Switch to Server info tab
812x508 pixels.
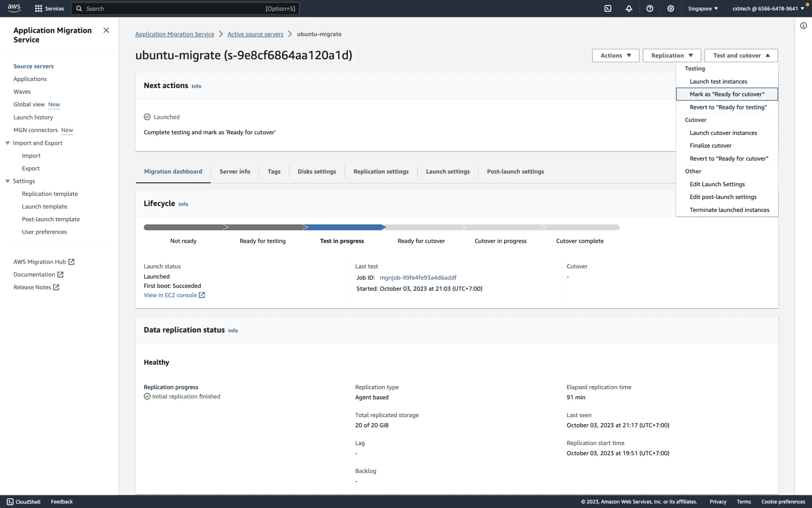pos(235,172)
